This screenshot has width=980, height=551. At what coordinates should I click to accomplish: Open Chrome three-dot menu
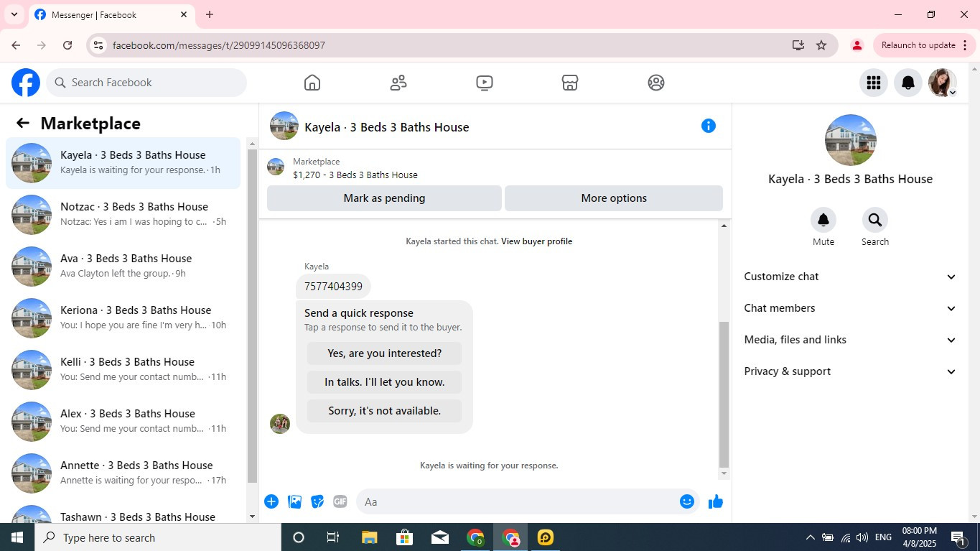[965, 45]
